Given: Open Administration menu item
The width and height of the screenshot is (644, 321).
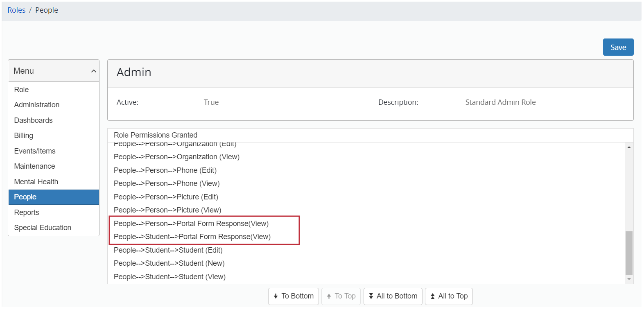Looking at the screenshot, I should tap(37, 105).
